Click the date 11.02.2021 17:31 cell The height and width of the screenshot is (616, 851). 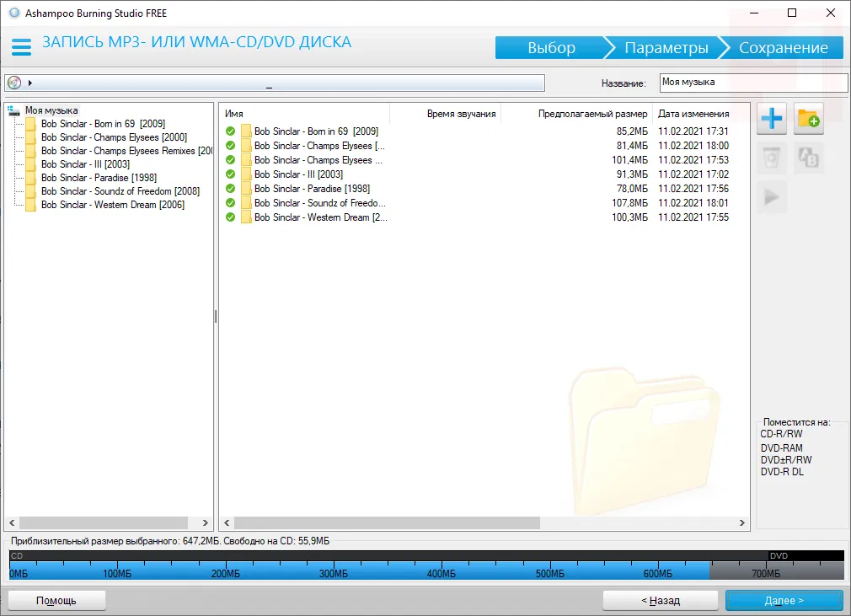(693, 131)
